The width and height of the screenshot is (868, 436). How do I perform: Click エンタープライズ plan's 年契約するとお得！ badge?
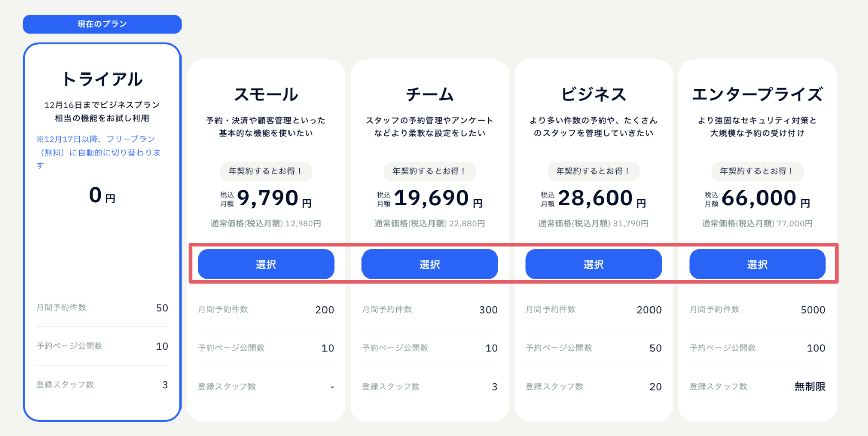tap(757, 171)
